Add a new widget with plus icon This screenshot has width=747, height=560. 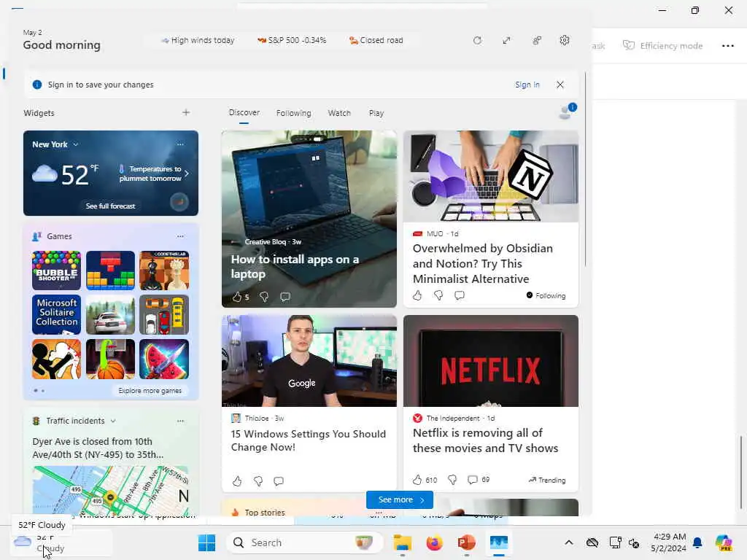(186, 112)
